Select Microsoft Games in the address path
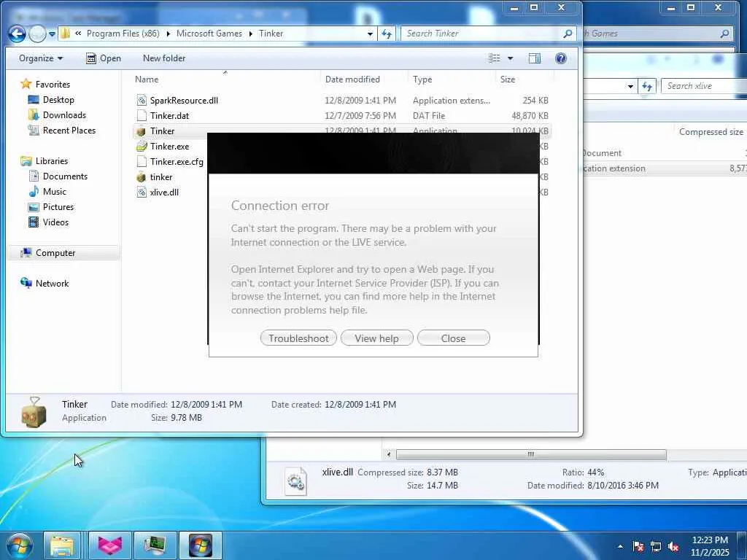The width and height of the screenshot is (747, 560). tap(209, 34)
